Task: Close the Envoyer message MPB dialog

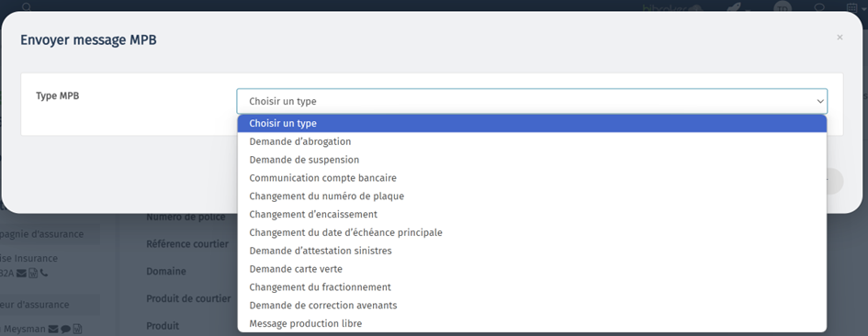Action: point(840,37)
